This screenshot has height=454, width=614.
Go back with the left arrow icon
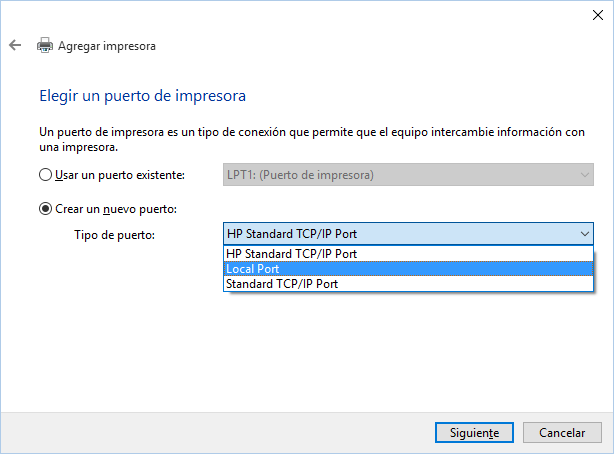click(15, 45)
